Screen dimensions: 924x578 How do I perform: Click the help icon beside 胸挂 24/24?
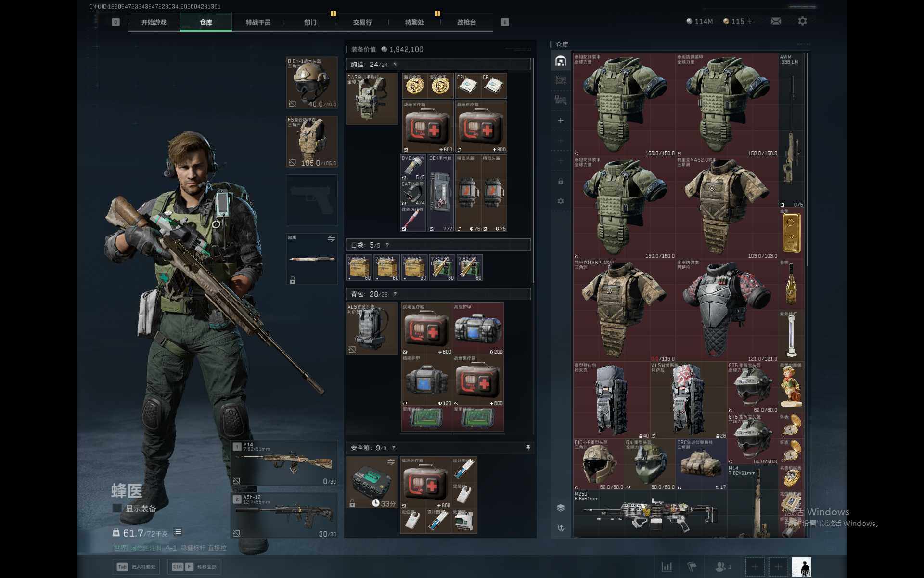pos(395,64)
